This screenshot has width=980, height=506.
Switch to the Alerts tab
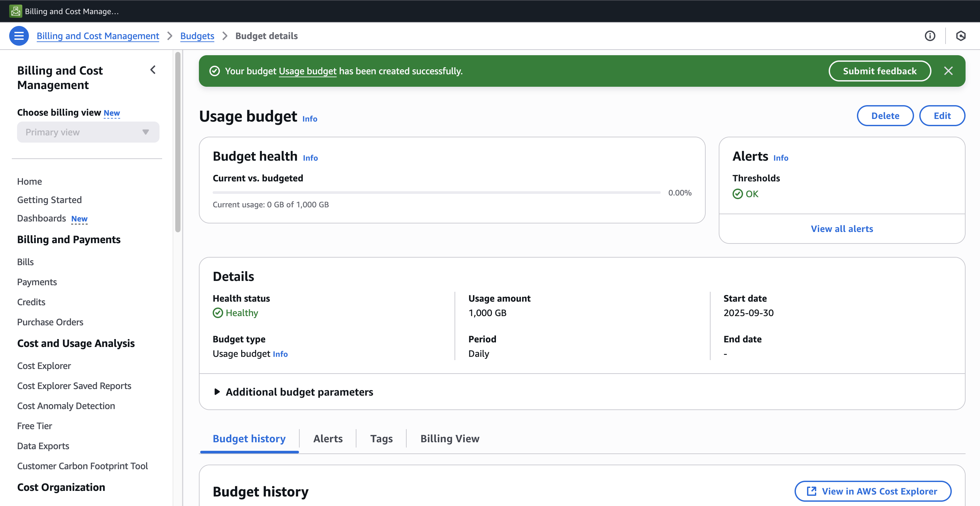tap(328, 439)
